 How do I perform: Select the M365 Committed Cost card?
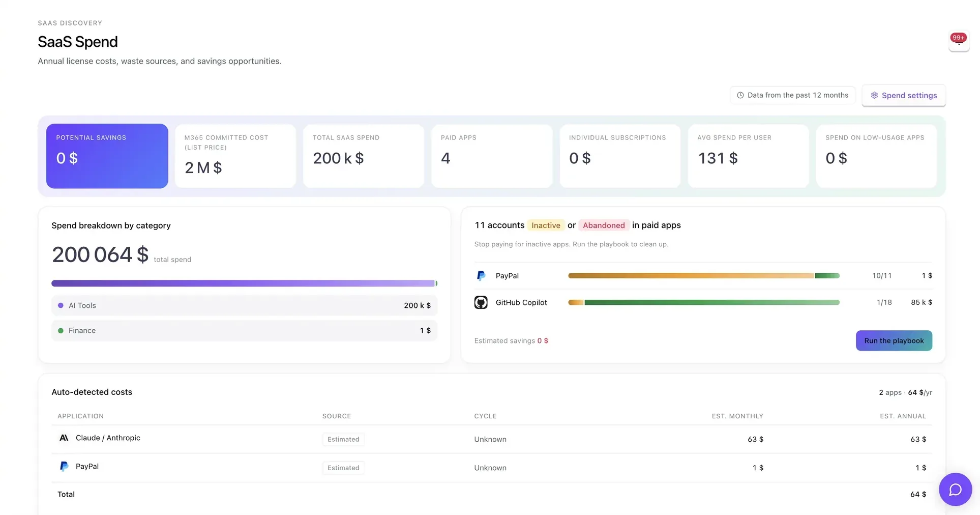click(235, 156)
